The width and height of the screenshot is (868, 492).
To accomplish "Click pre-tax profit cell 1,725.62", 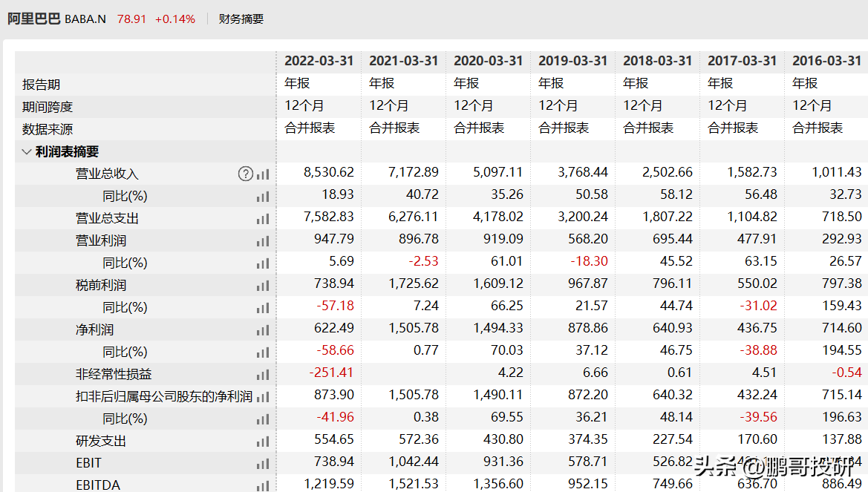I will click(414, 284).
